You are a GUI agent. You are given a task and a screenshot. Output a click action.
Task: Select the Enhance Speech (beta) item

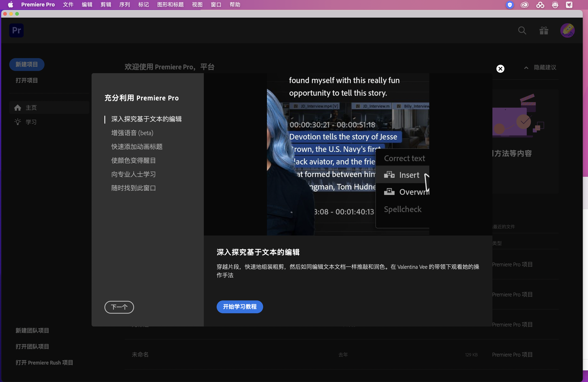click(x=132, y=133)
